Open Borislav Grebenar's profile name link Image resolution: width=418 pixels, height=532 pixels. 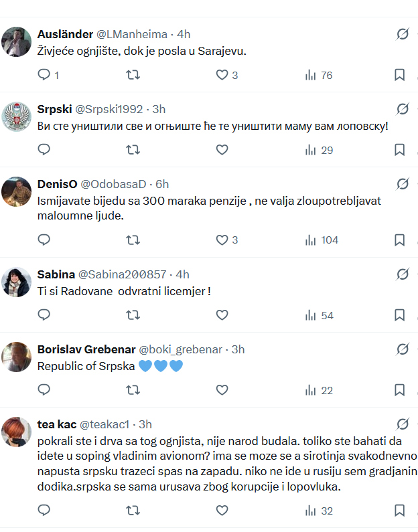pos(85,349)
